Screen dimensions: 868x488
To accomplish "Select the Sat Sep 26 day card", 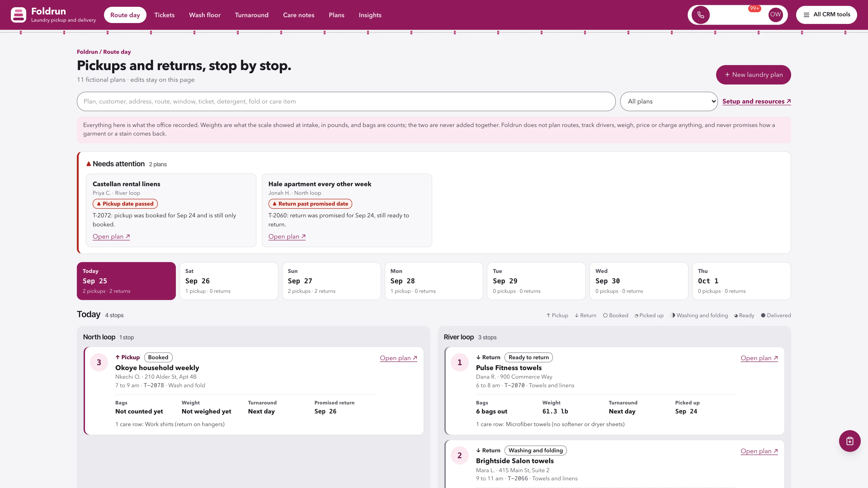I will pyautogui.click(x=229, y=281).
